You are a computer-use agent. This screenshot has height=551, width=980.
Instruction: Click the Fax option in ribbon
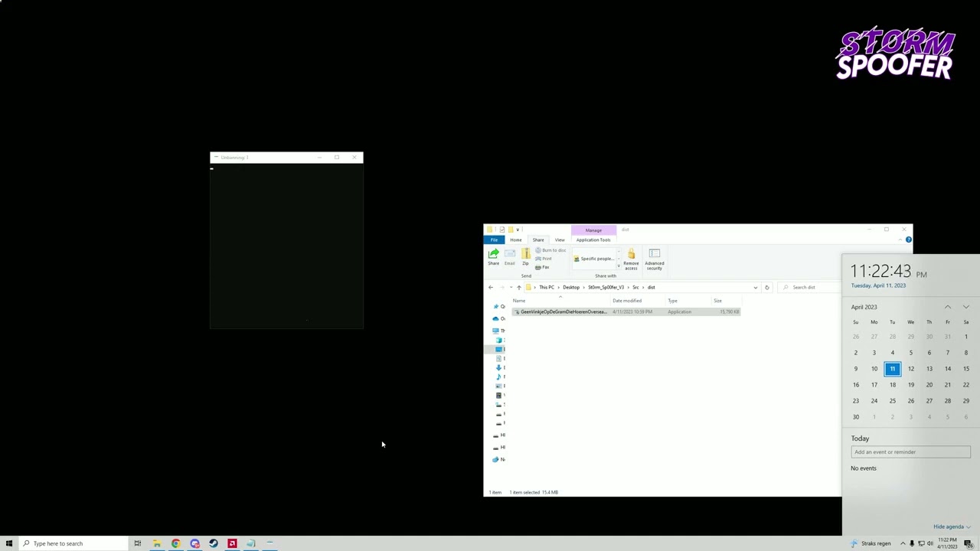[543, 267]
